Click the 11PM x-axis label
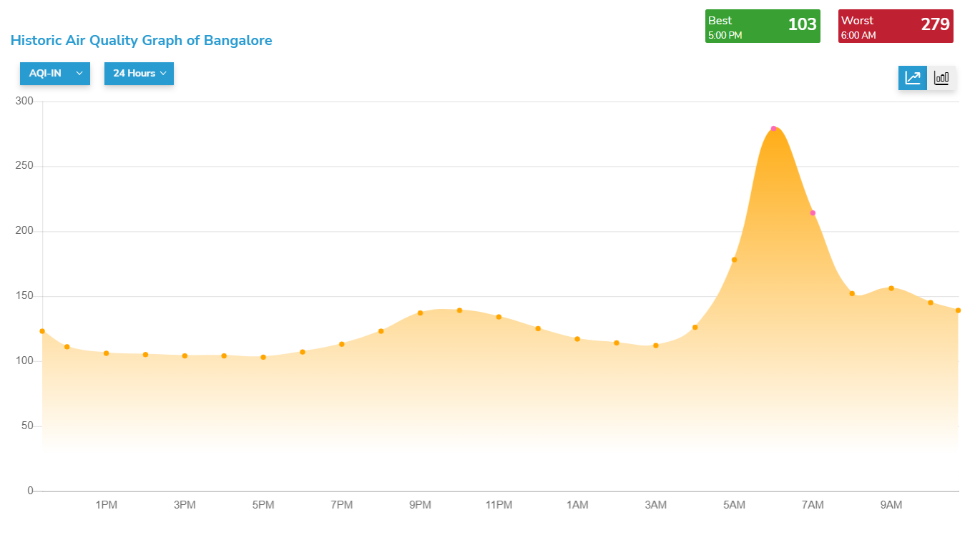Screen dimensions: 980x535 [x=499, y=505]
